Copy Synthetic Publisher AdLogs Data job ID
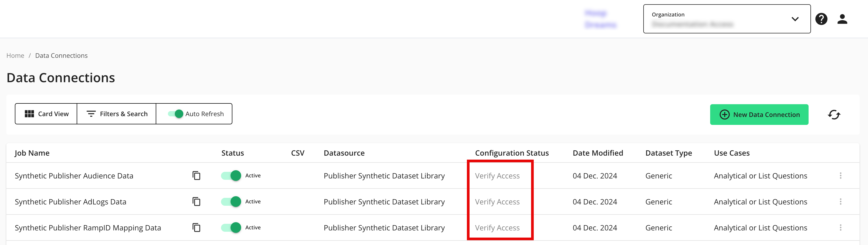The height and width of the screenshot is (245, 868). tap(196, 202)
